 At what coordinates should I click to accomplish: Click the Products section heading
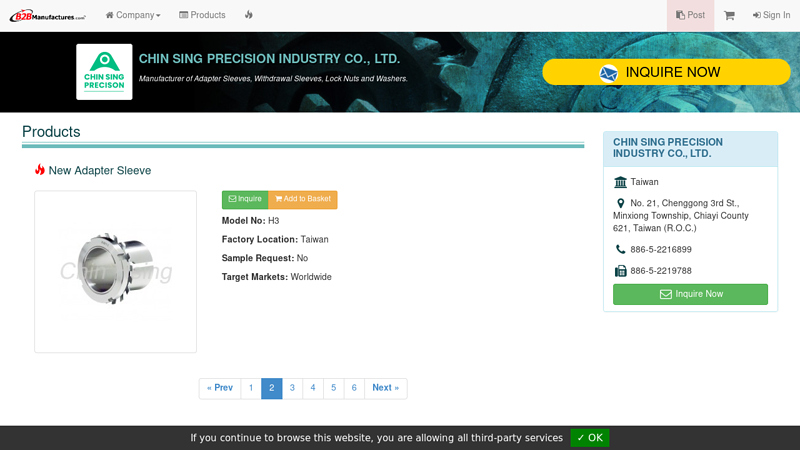(x=51, y=132)
